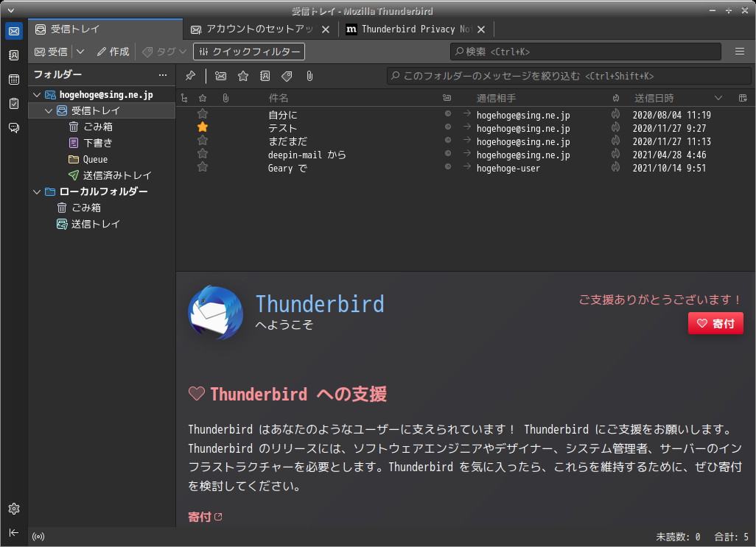Open the 受信 get messages dropdown arrow
The image size is (756, 547).
pyautogui.click(x=80, y=52)
